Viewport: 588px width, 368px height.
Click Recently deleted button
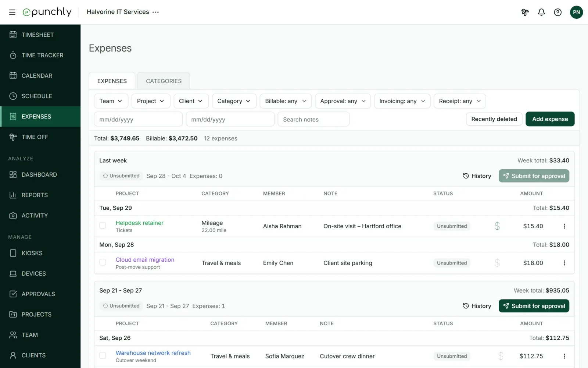pos(494,119)
